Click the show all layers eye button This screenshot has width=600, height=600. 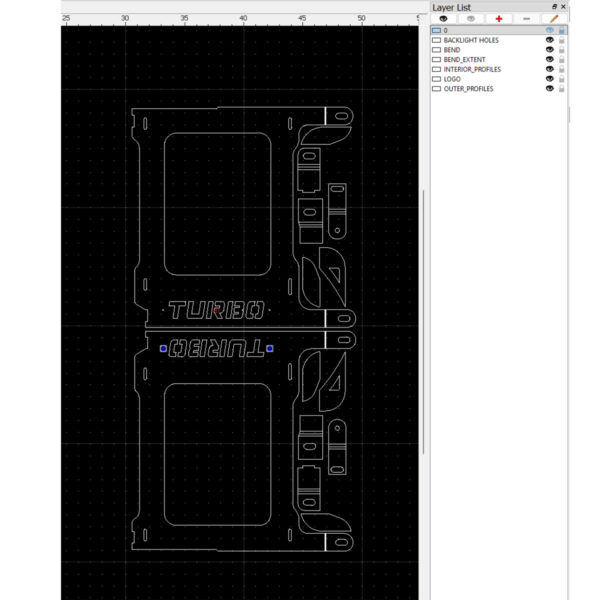[443, 18]
